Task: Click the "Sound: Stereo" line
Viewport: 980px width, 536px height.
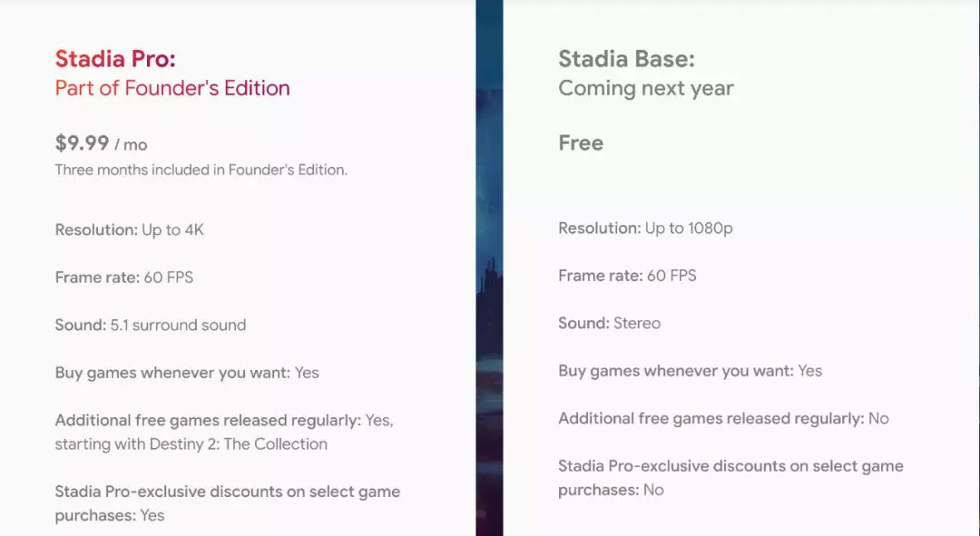Action: click(609, 323)
